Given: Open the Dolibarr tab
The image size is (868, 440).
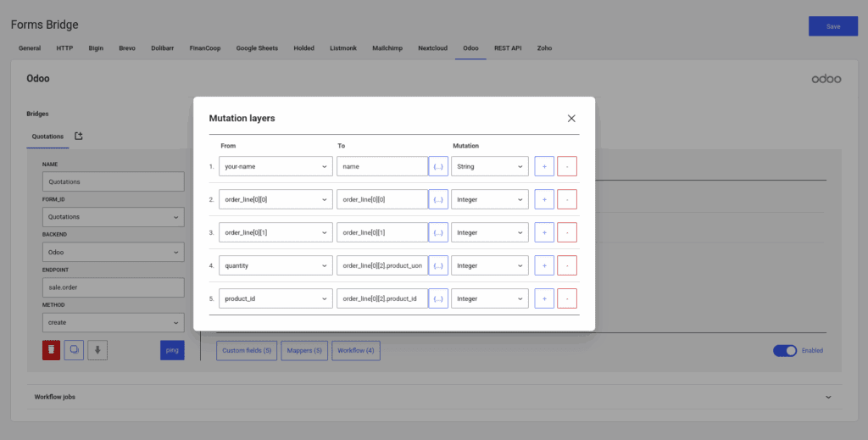Looking at the screenshot, I should 162,48.
